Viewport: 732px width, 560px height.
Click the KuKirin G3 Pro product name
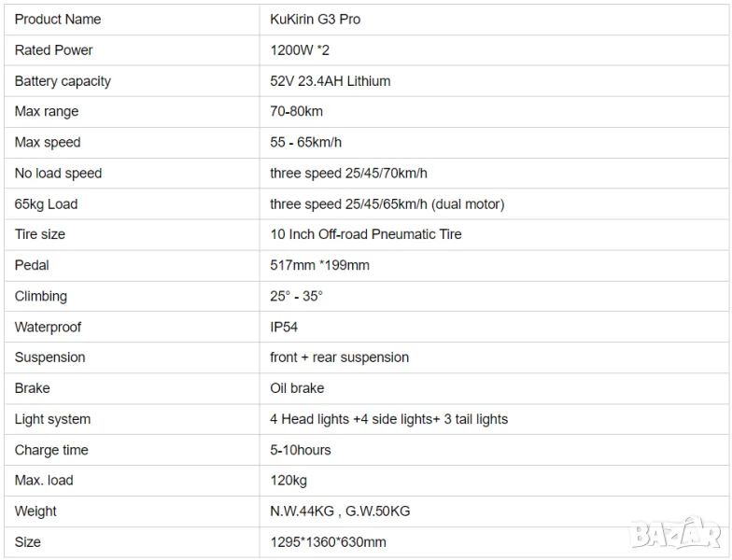click(316, 20)
